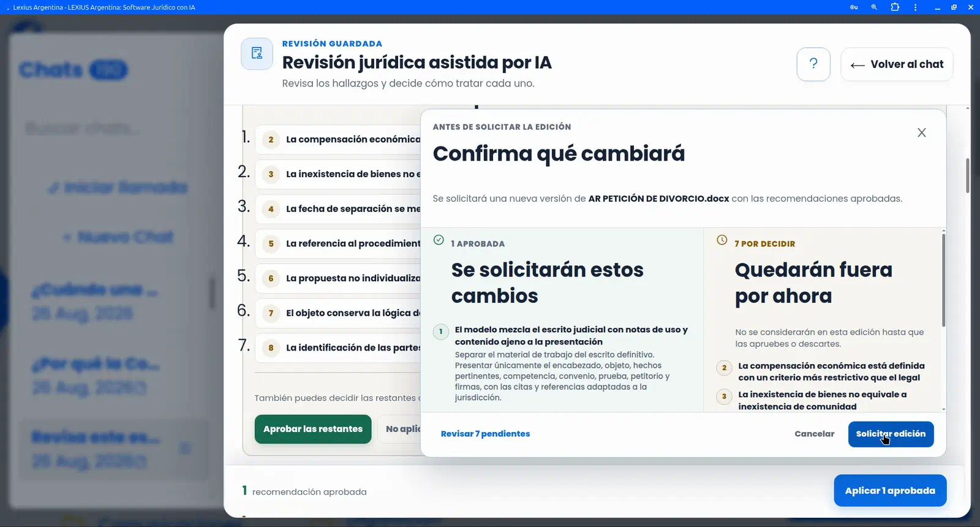Click approved item El modelo mezcla el escrito
Screen dimensions: 980x527
(571, 336)
